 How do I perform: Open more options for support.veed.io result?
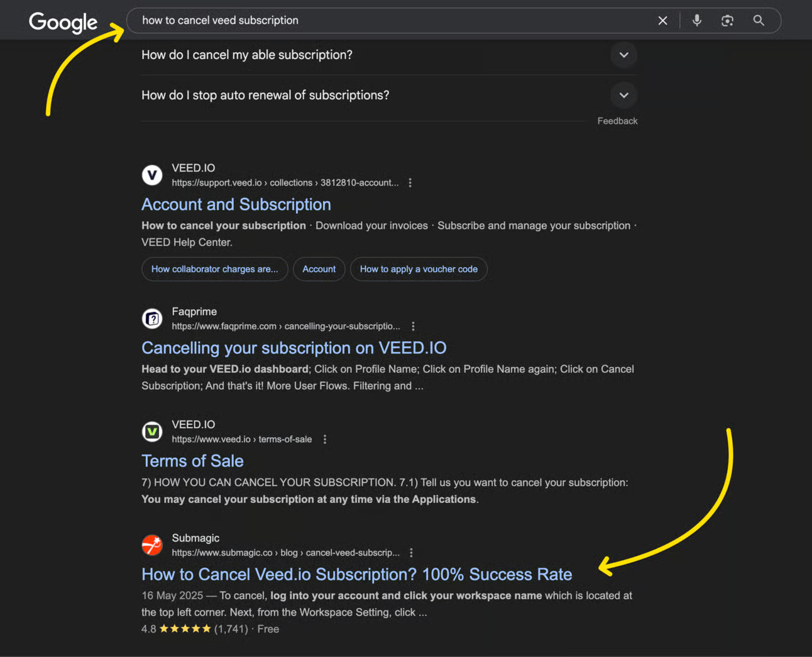coord(410,183)
